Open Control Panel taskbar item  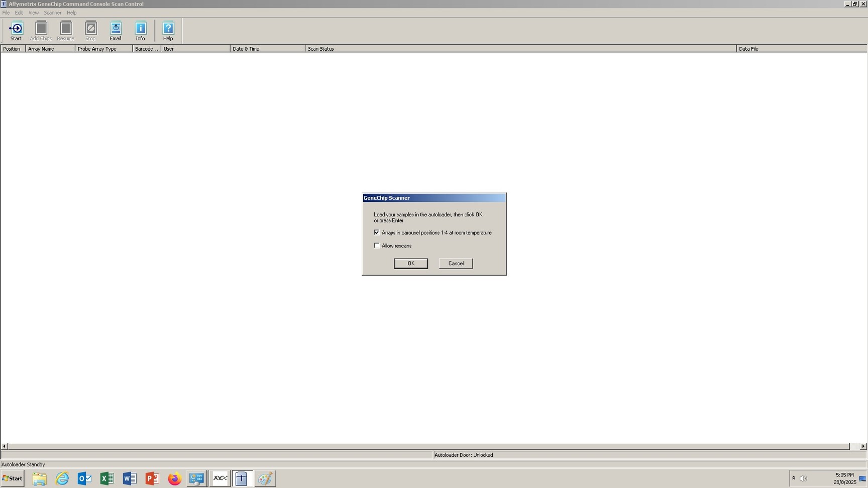click(x=196, y=478)
